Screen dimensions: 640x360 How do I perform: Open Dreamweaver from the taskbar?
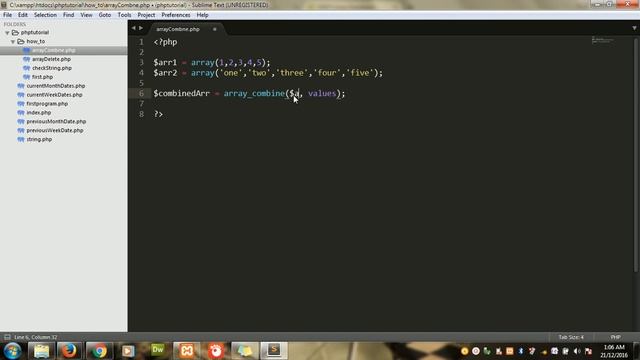pos(158,350)
